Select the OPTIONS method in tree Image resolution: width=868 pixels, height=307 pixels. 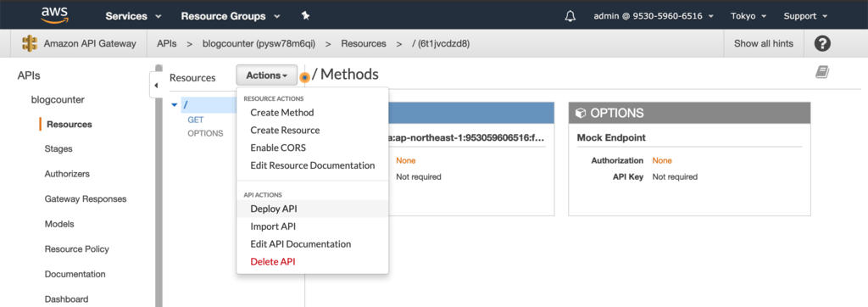[205, 133]
